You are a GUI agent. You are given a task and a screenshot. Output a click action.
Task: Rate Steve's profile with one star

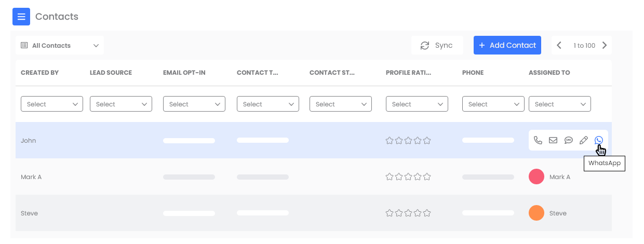point(390,213)
